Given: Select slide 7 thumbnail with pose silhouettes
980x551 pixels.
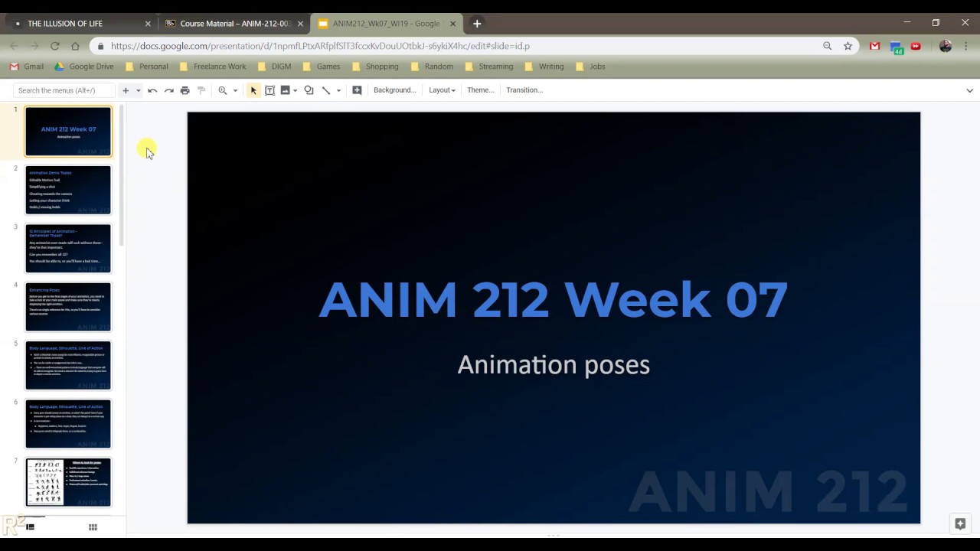Looking at the screenshot, I should tap(68, 482).
